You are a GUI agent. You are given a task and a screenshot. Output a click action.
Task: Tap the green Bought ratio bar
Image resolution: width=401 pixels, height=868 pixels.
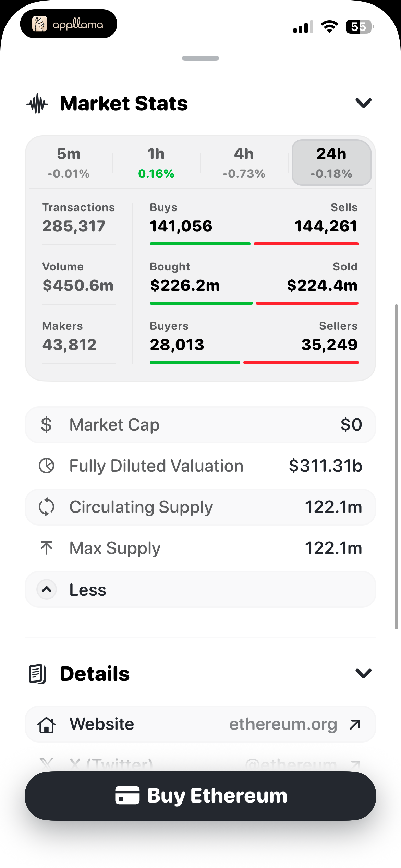[x=201, y=303]
